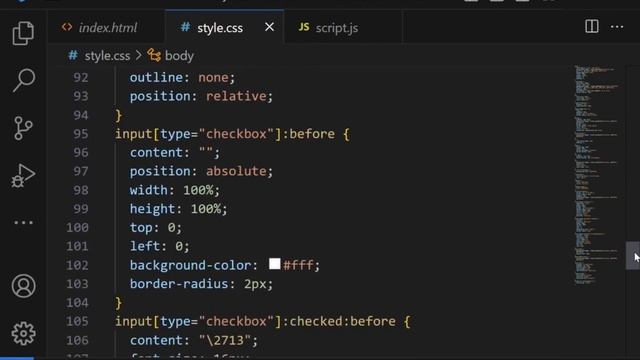Click the vertical scrollbar thumb

coord(633,256)
